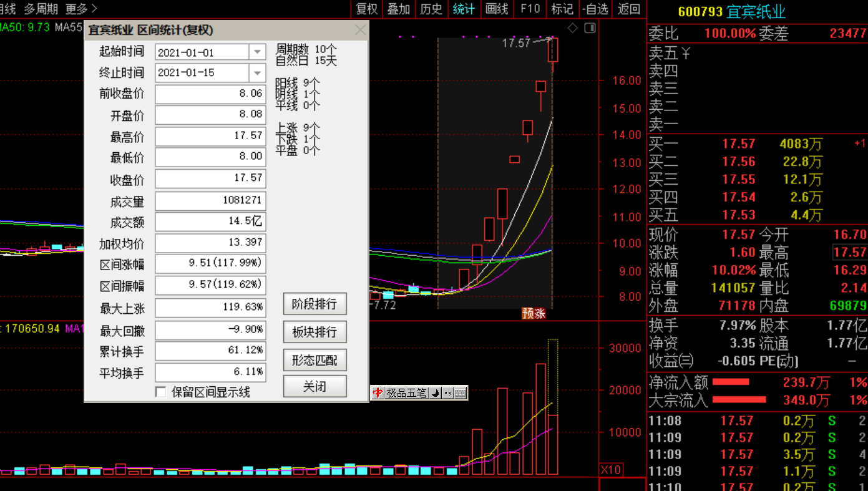Click the 阶段排行 button
Image resolution: width=868 pixels, height=491 pixels.
315,304
